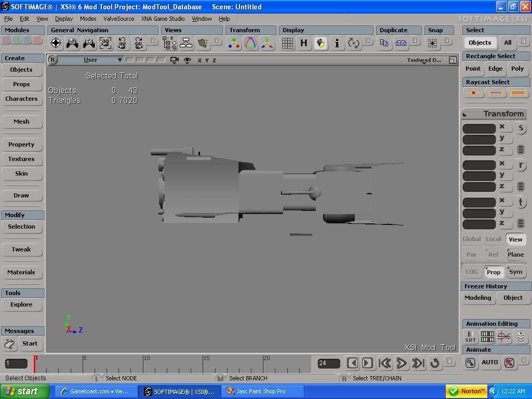Click the Characters button
Image resolution: width=532 pixels, height=399 pixels.
(21, 99)
